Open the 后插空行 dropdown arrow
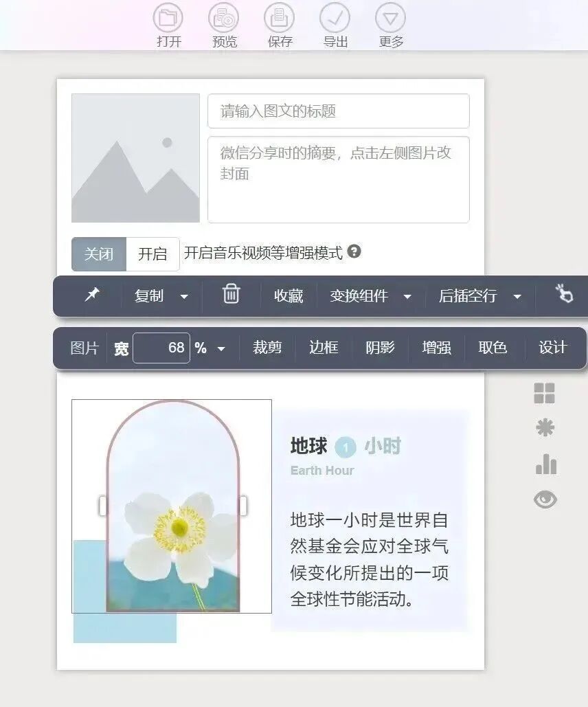Screen dimensions: 588x707 point(517,297)
